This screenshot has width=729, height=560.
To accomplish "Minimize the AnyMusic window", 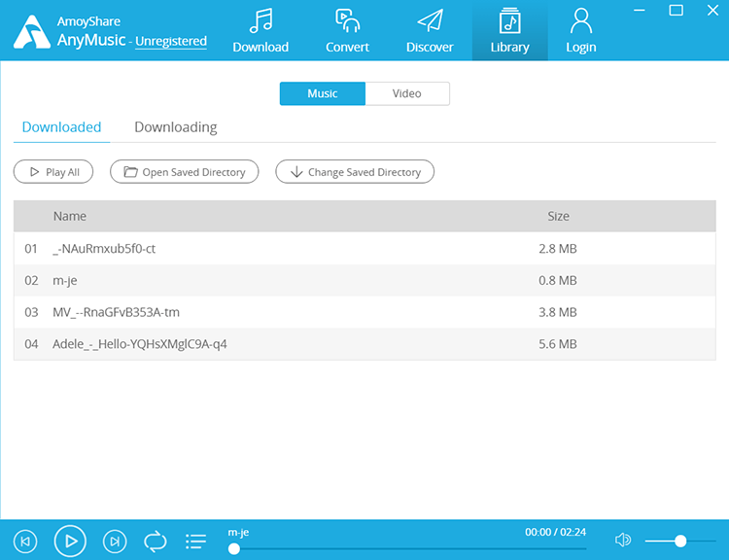I will pos(640,11).
